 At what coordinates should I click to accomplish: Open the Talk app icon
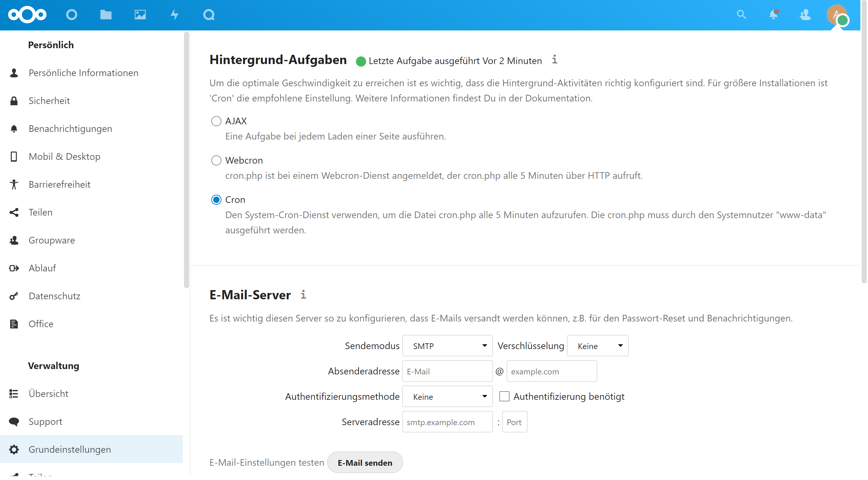[209, 15]
